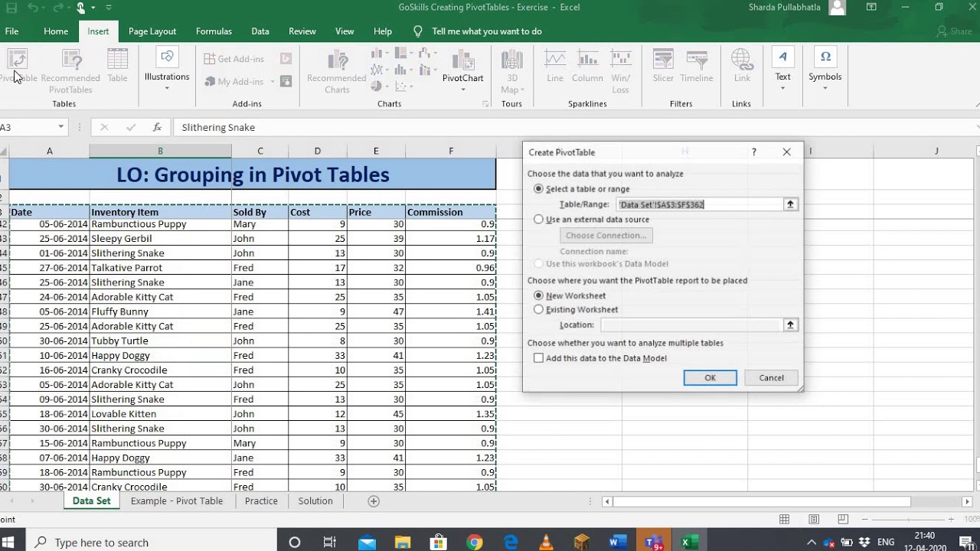Click the Commission column header cell

(451, 212)
